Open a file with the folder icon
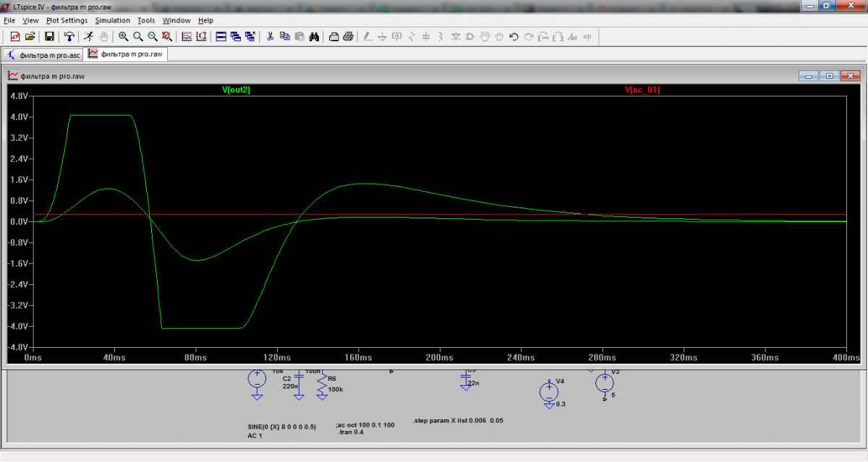This screenshot has height=462, width=868. (30, 36)
